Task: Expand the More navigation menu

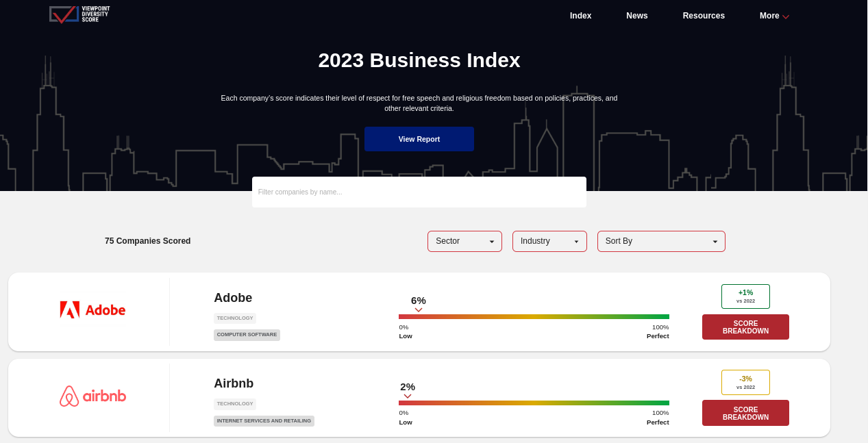Action: coord(774,16)
